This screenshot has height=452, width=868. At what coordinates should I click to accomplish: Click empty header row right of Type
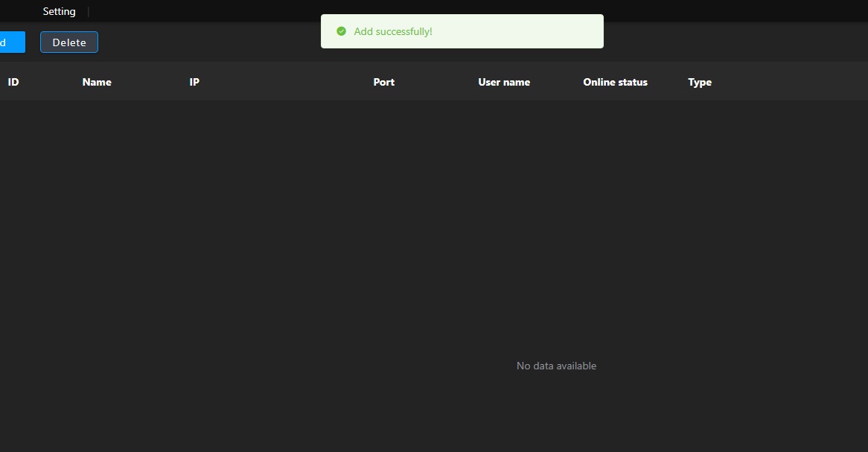pos(789,82)
